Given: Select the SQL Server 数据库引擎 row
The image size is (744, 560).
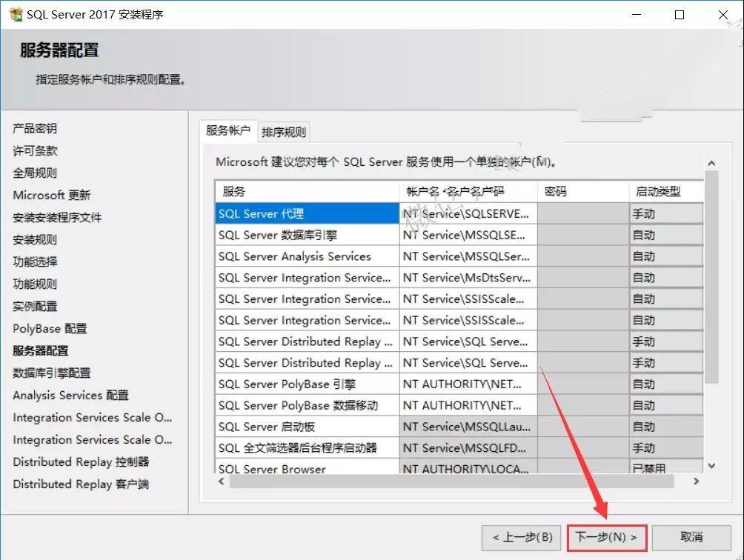Looking at the screenshot, I should click(307, 236).
